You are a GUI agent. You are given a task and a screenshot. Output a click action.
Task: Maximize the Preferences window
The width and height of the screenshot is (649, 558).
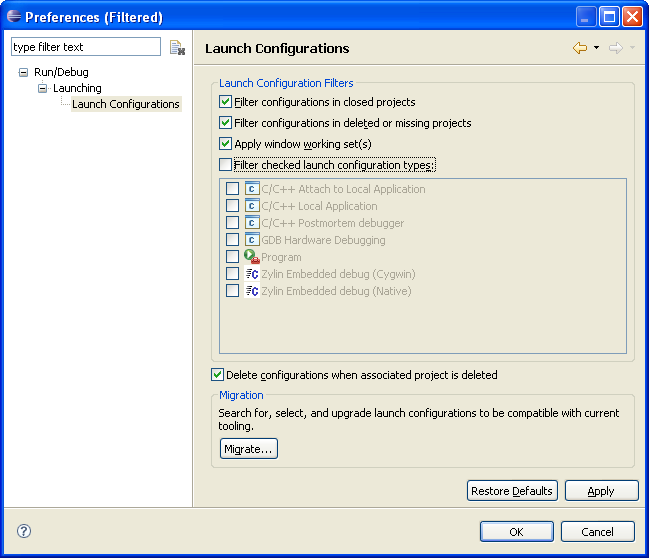point(609,17)
